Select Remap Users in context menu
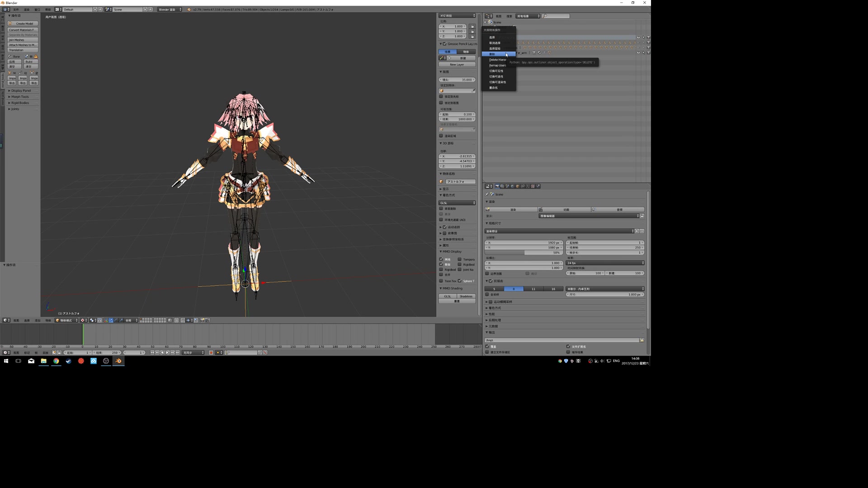This screenshot has width=868, height=488. pyautogui.click(x=498, y=66)
